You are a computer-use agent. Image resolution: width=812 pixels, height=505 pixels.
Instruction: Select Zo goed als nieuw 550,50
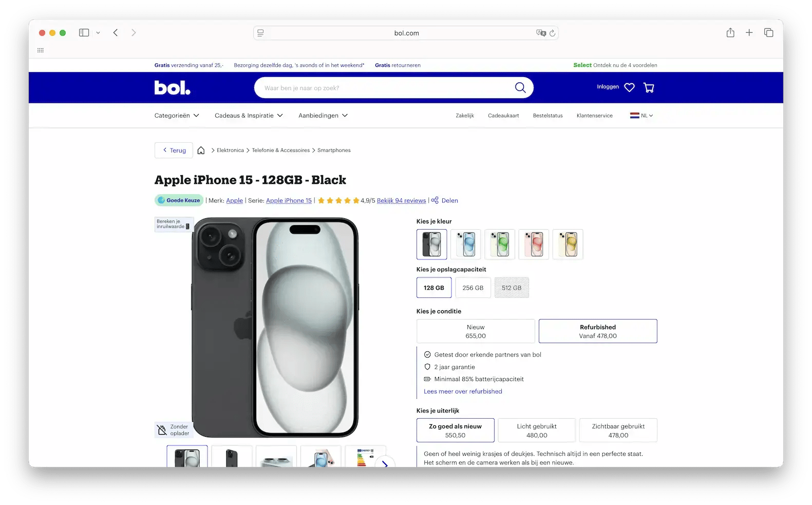(456, 431)
